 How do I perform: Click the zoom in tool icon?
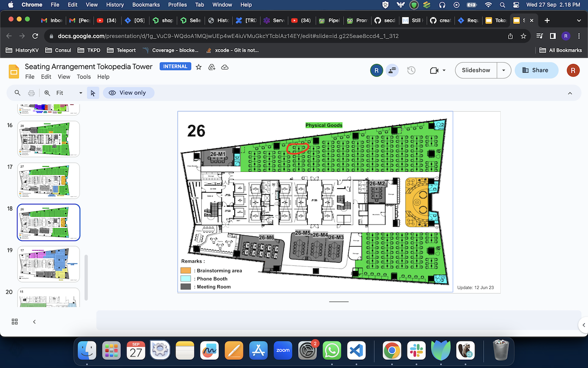click(47, 93)
